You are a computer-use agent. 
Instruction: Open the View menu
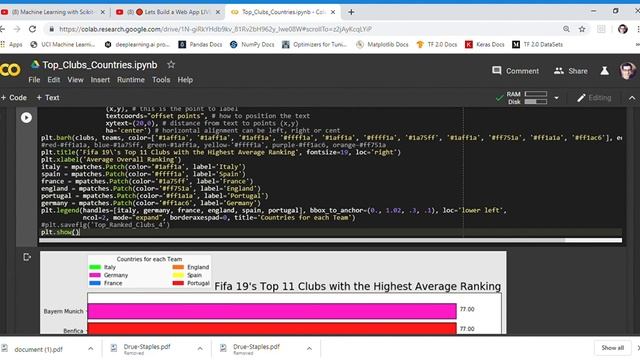[x=76, y=80]
